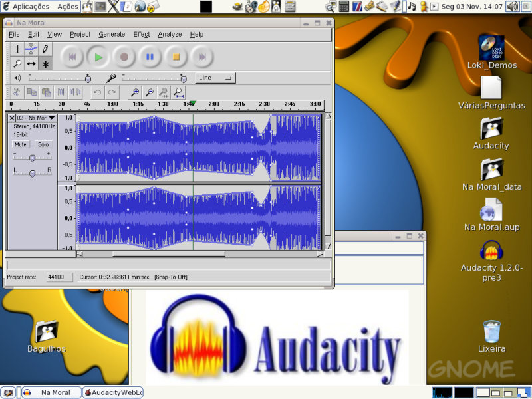Open the Project menu

pos(80,35)
